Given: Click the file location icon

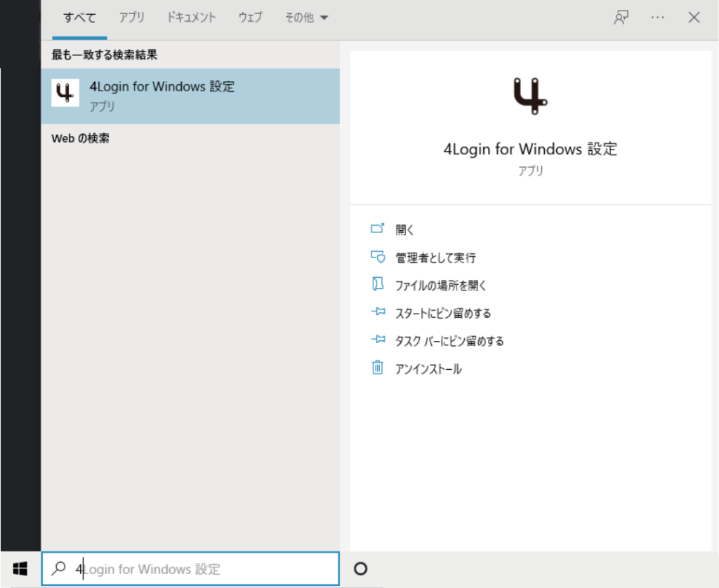Looking at the screenshot, I should coord(377,284).
